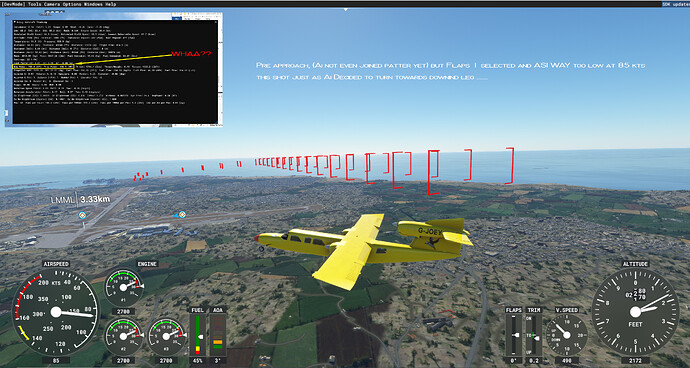Click the FLAPS position slider

click(x=514, y=335)
